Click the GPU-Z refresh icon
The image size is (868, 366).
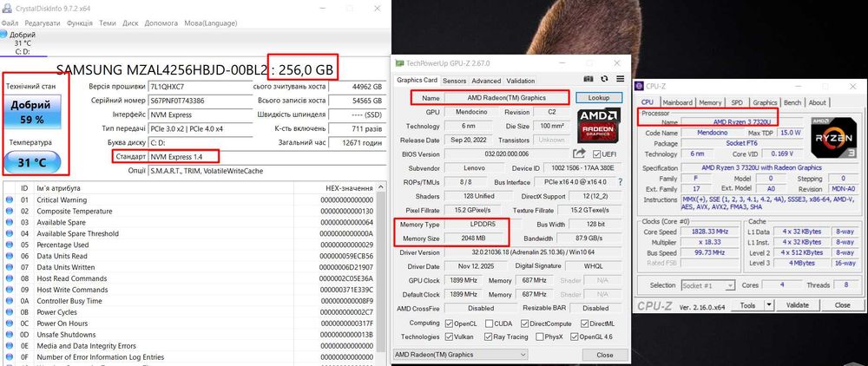(x=604, y=80)
